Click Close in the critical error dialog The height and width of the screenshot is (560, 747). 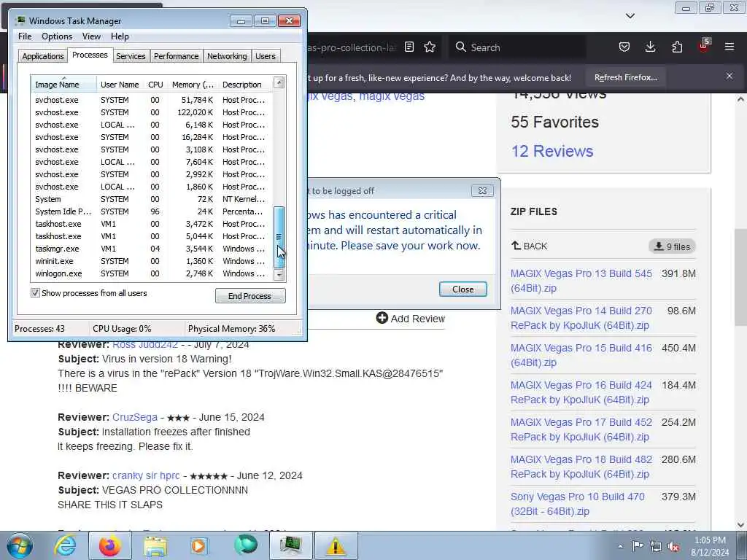point(462,289)
